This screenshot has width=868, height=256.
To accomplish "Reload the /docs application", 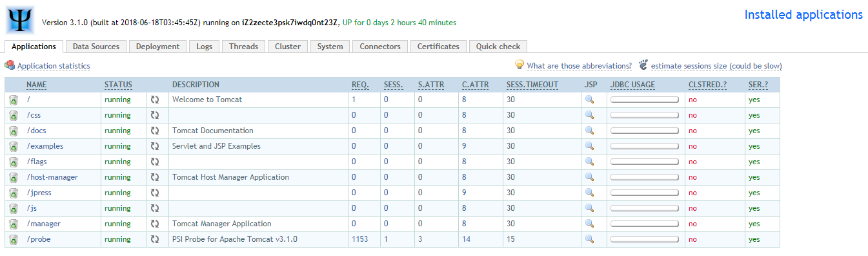I will (155, 131).
